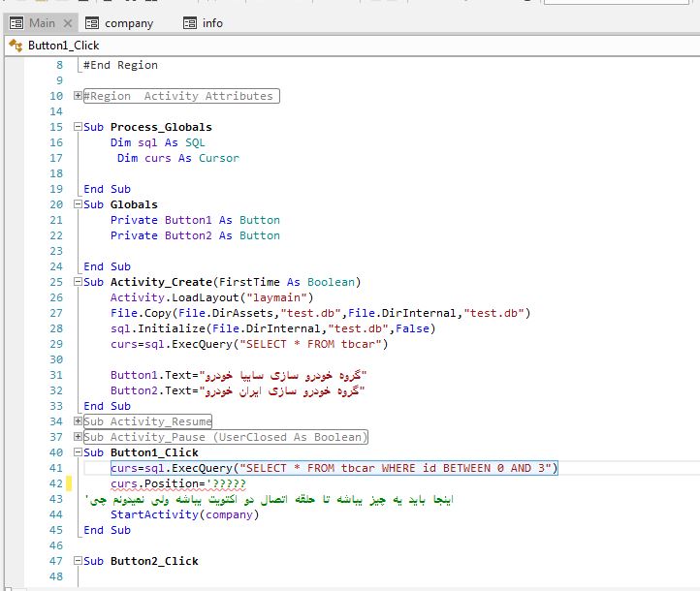Image resolution: width=700 pixels, height=591 pixels.
Task: Place cursor on StartActivity(company) line
Action: tap(184, 514)
